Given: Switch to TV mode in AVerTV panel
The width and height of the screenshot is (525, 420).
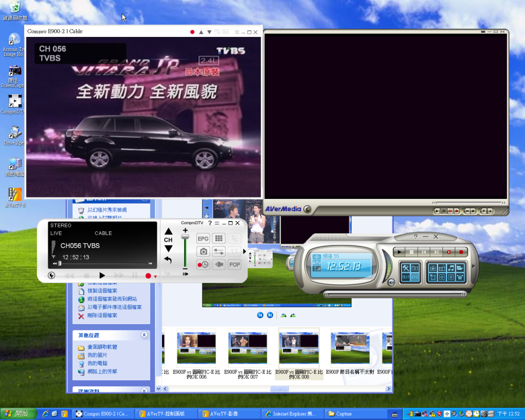Looking at the screenshot, I should pos(433,268).
